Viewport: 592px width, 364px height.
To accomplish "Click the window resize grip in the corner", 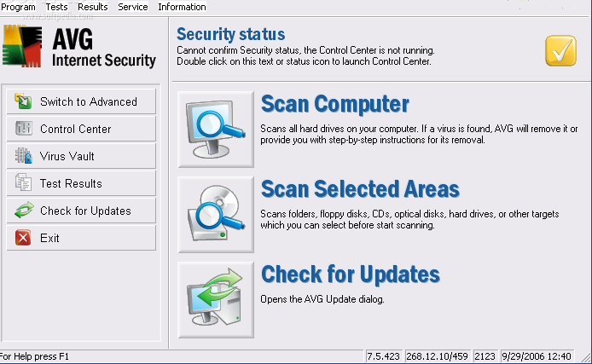I will (x=585, y=357).
